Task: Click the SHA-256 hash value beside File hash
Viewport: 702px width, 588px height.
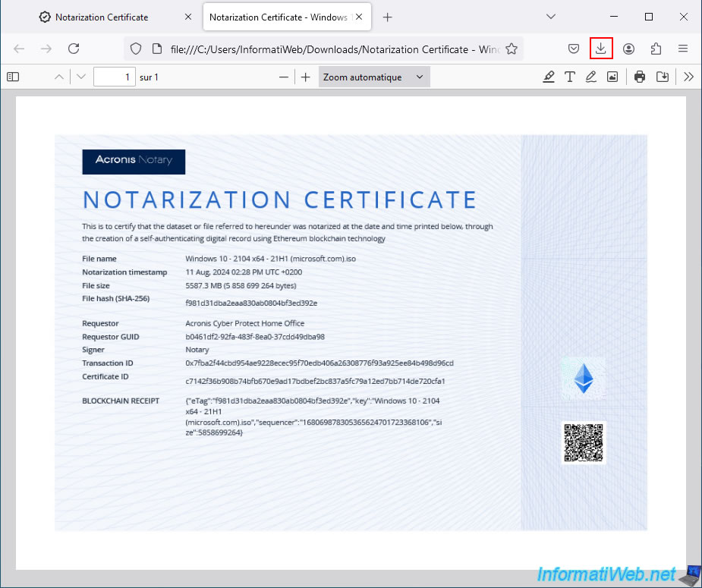Action: coord(252,303)
